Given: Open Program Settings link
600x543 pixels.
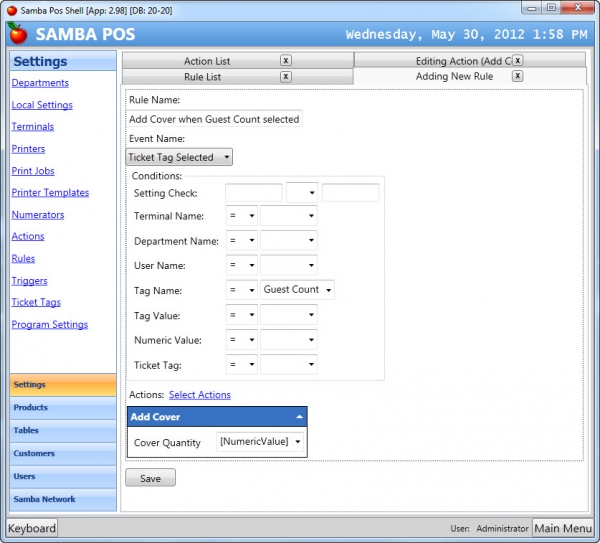Looking at the screenshot, I should click(50, 324).
